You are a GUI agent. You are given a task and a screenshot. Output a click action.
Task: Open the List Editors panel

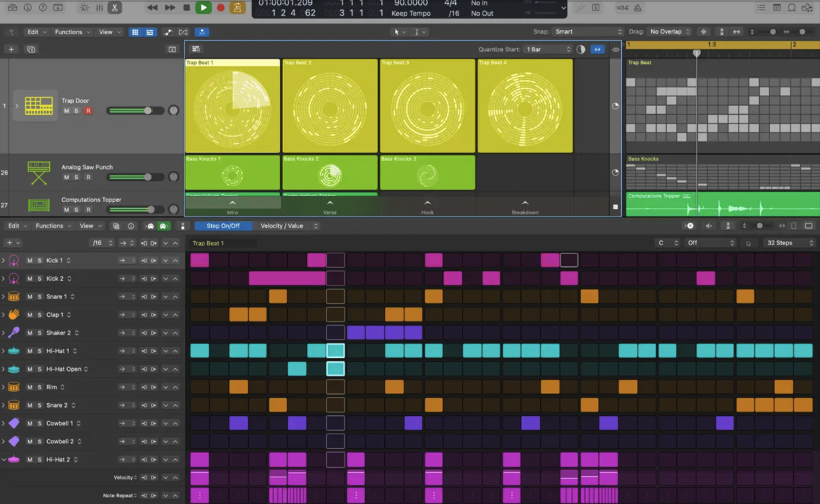point(761,8)
